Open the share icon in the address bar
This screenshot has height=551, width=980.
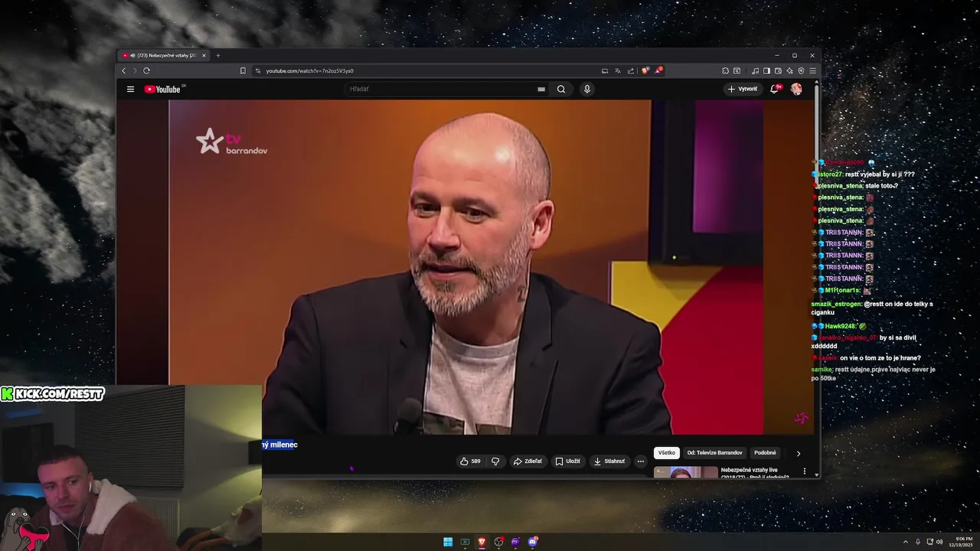pyautogui.click(x=631, y=70)
